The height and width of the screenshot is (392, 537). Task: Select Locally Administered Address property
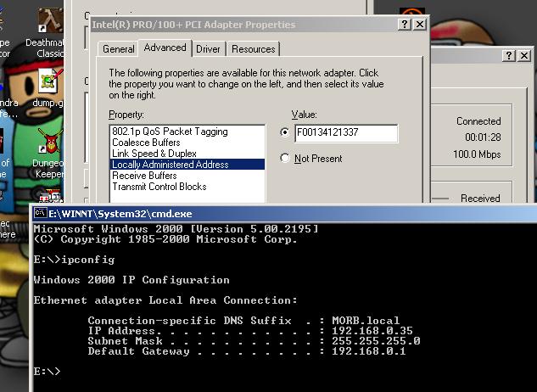[x=187, y=165]
